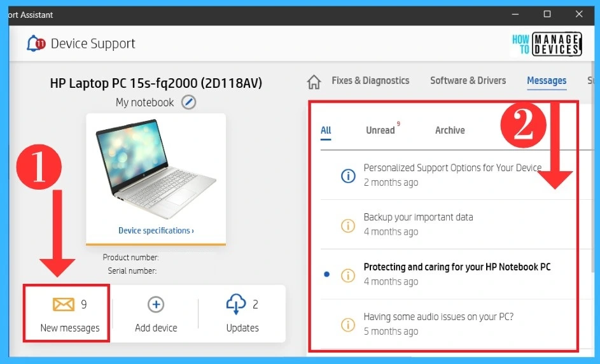600x364 pixels.
Task: Go to the Home icon tab
Action: [314, 81]
